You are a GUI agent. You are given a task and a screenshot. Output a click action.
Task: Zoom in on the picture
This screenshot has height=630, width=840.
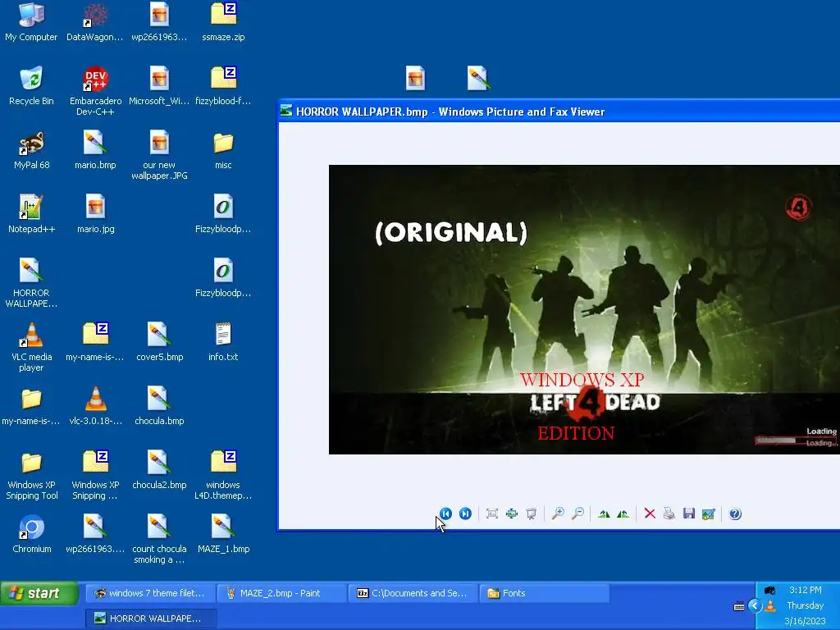click(x=558, y=514)
